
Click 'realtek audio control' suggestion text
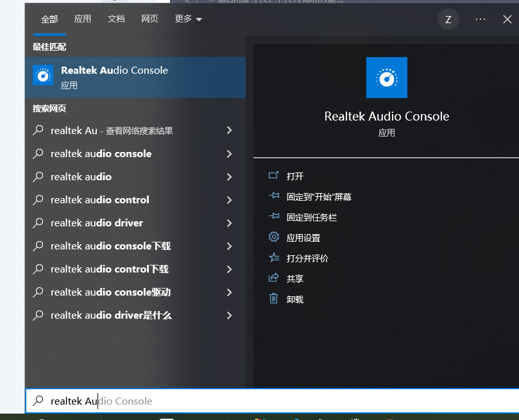[100, 200]
